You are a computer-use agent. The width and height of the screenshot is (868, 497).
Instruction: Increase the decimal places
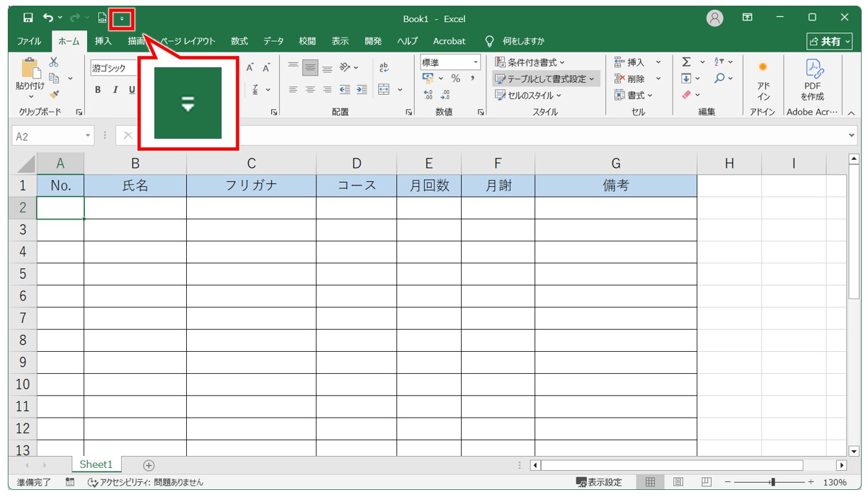[x=429, y=94]
